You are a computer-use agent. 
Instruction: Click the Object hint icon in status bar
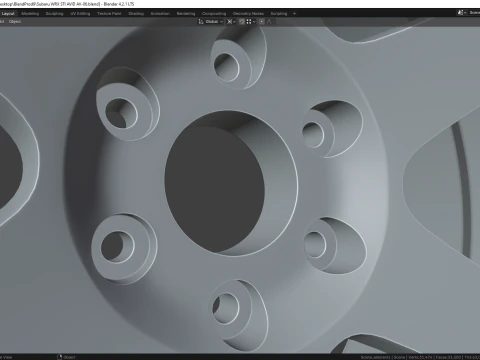(x=60, y=357)
